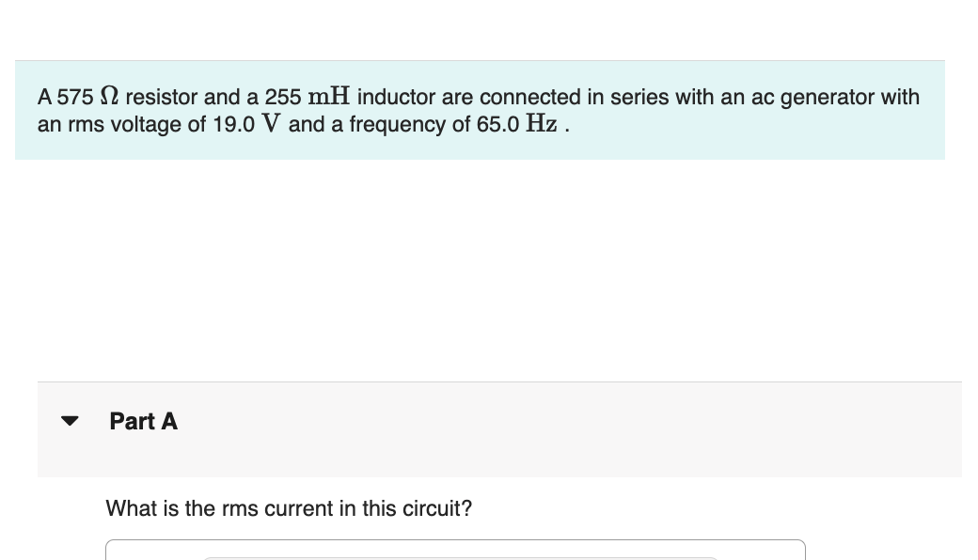Click the highlighted introduction panel
Screen dimensions: 978x560
[479, 110]
